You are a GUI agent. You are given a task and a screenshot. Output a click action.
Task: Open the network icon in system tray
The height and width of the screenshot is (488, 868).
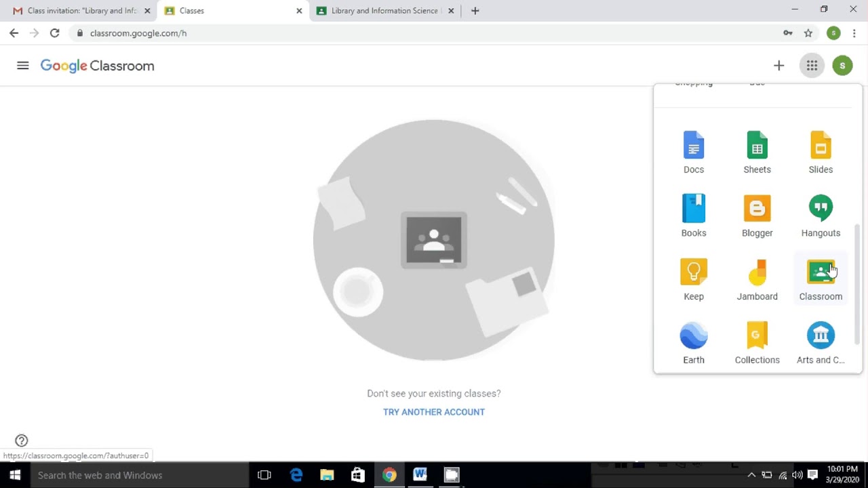point(783,475)
